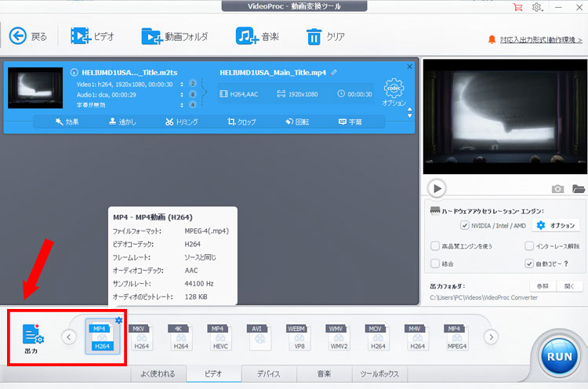
Task: Switch to デバイス tab
Action: pyautogui.click(x=269, y=373)
